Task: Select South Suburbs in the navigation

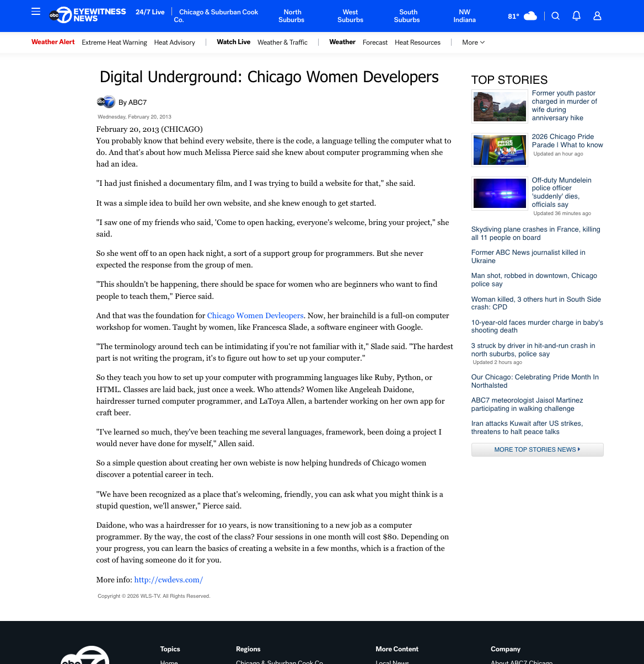Action: (407, 16)
